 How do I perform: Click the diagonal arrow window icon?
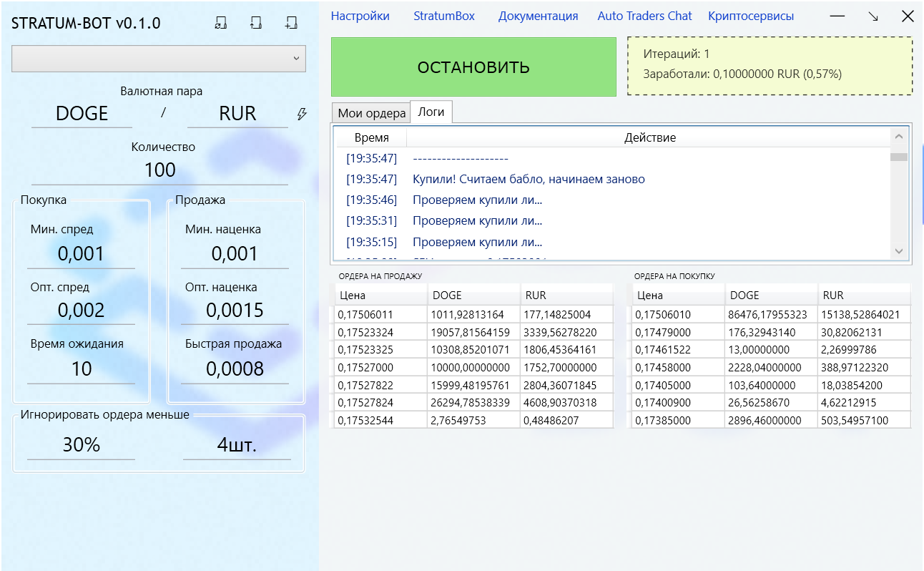873,16
